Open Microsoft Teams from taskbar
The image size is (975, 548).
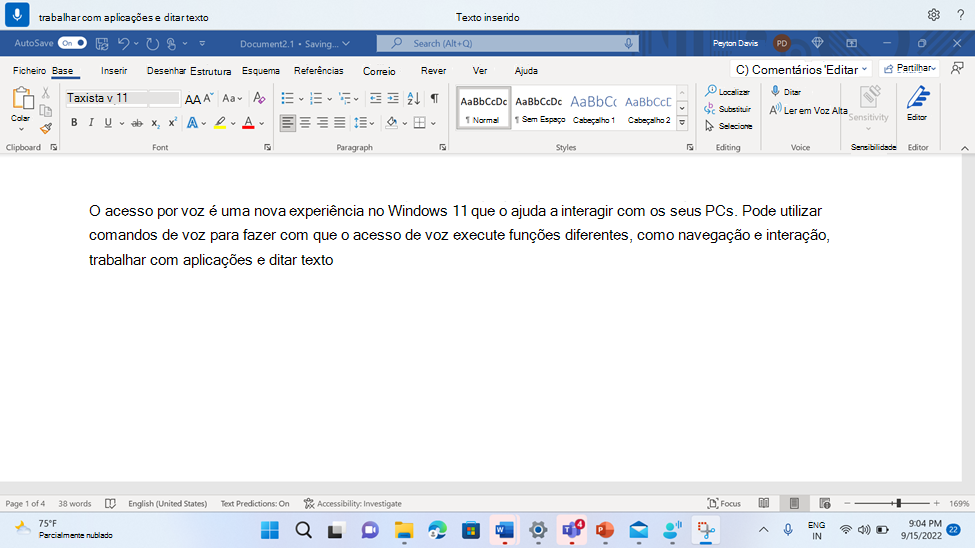pos(571,530)
